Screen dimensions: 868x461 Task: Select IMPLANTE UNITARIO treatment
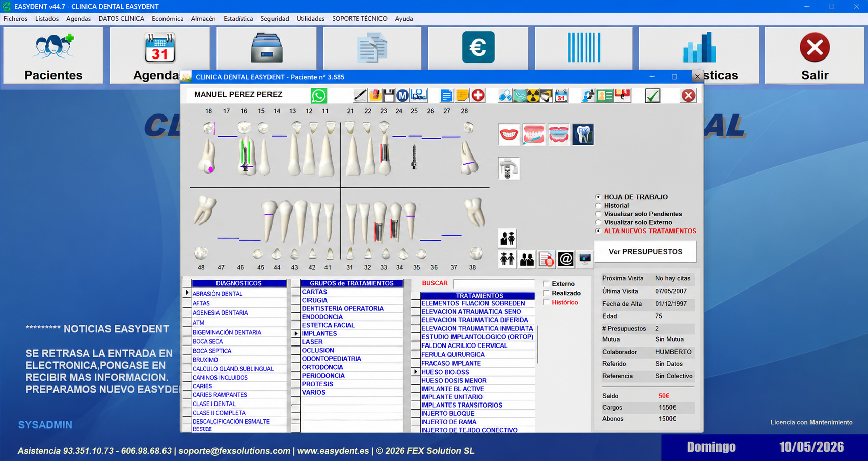click(478, 397)
